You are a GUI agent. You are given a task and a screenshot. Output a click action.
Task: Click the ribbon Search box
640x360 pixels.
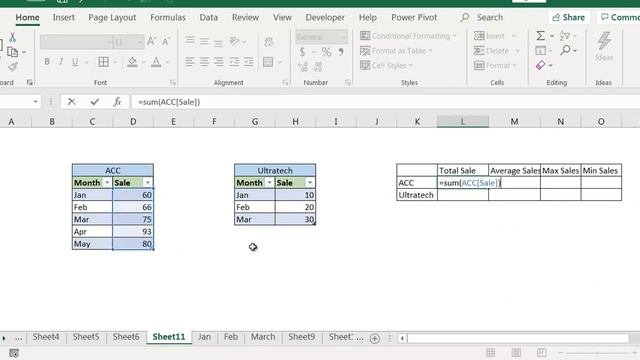pos(489,17)
